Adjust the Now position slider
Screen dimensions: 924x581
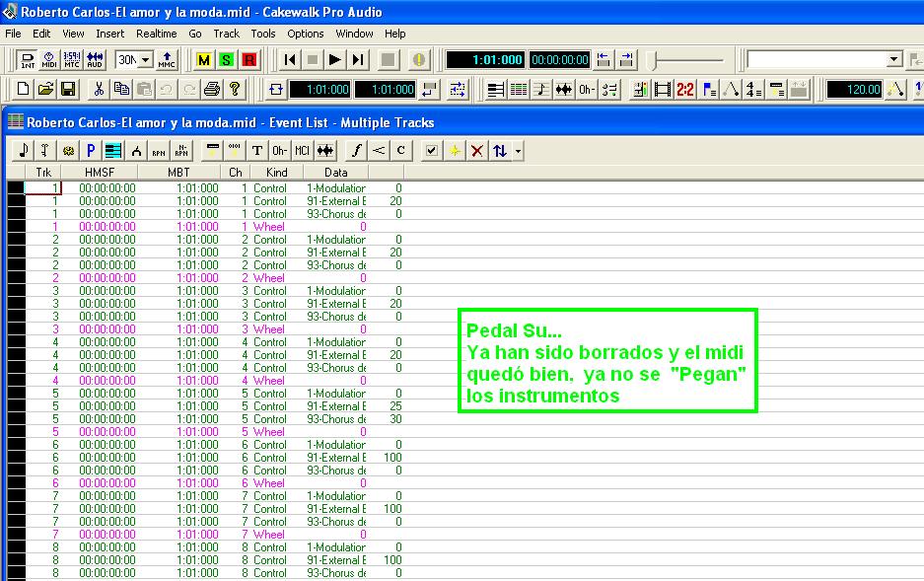click(652, 60)
